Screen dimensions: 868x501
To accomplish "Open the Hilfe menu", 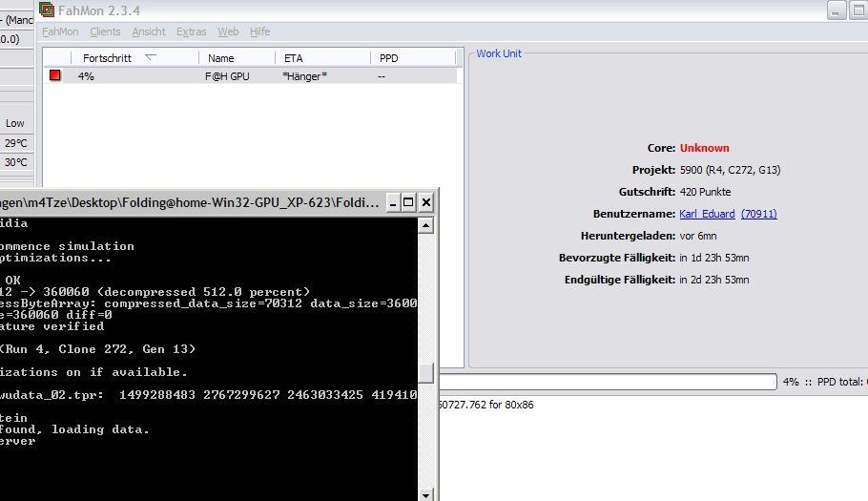I will (x=259, y=31).
